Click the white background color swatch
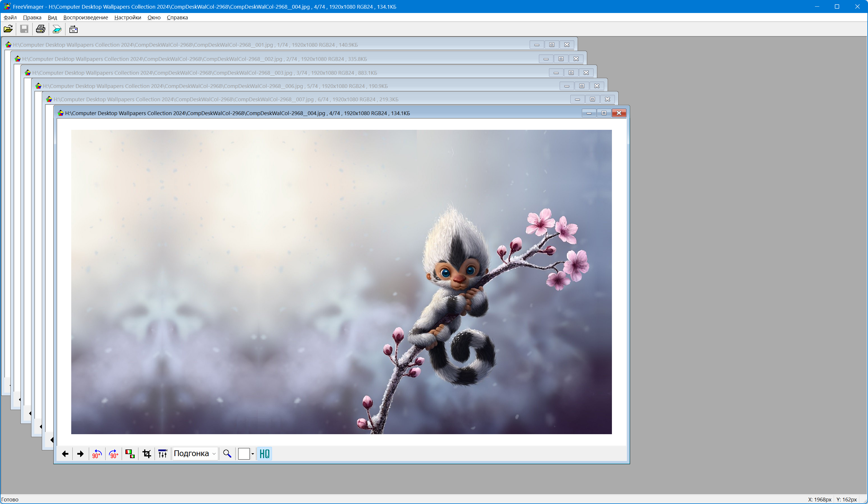This screenshot has height=504, width=868. click(x=243, y=454)
